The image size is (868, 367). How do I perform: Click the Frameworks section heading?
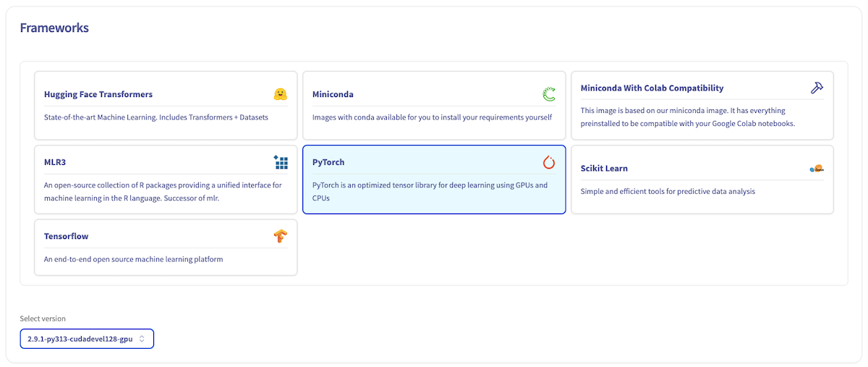click(54, 28)
